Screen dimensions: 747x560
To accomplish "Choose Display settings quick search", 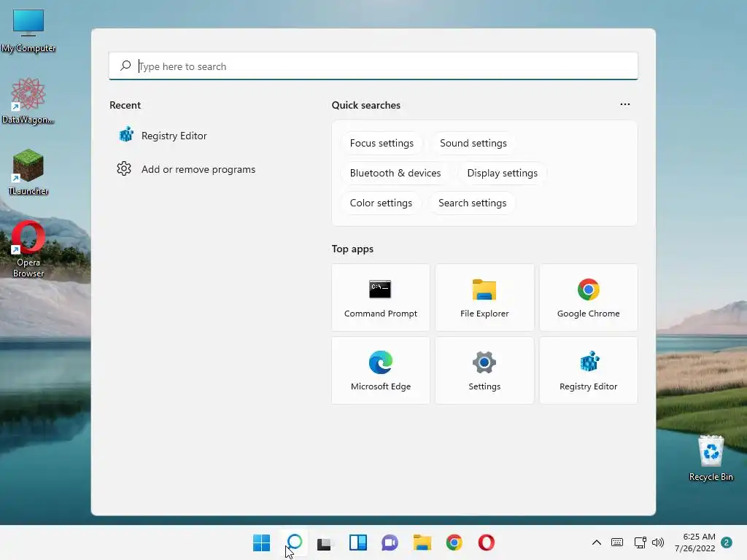I will pyautogui.click(x=502, y=174).
